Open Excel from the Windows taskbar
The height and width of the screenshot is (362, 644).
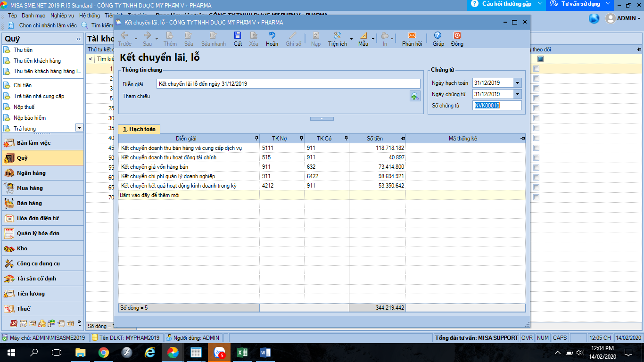tap(242, 353)
